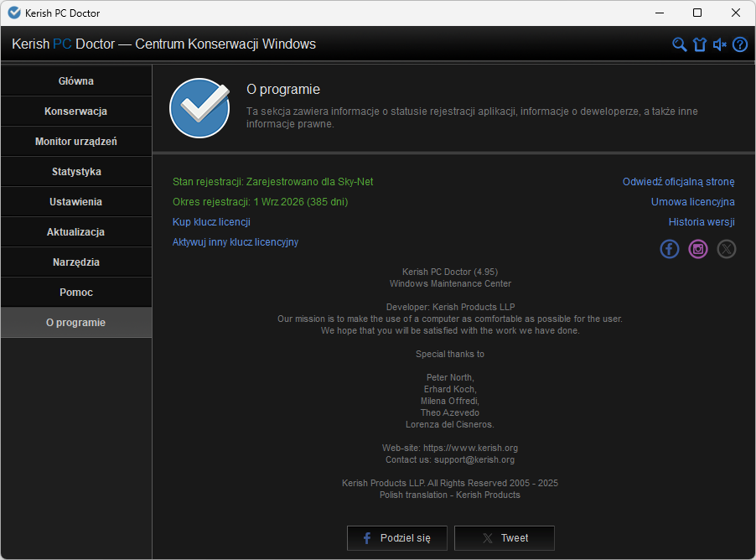Click the Kerish title bar app icon
756x560 pixels.
point(14,13)
